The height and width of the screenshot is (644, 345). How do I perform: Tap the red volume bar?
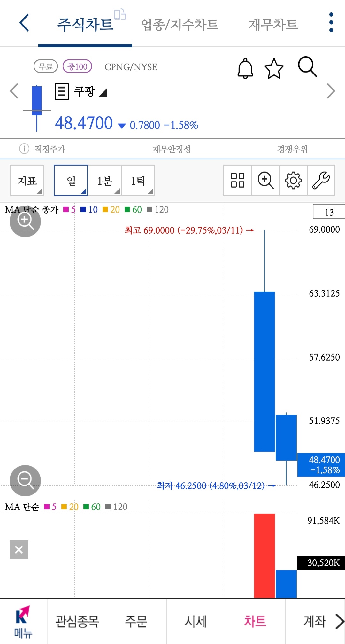(x=264, y=555)
